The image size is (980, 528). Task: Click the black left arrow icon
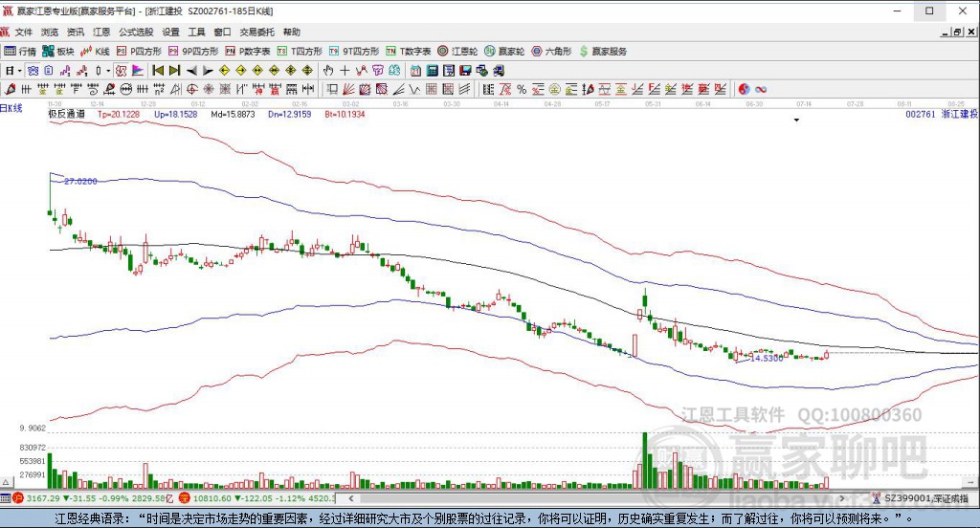[x=191, y=71]
